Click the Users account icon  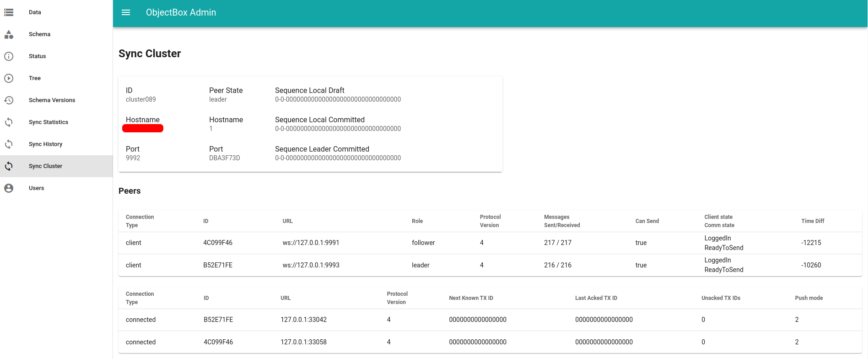tap(9, 188)
